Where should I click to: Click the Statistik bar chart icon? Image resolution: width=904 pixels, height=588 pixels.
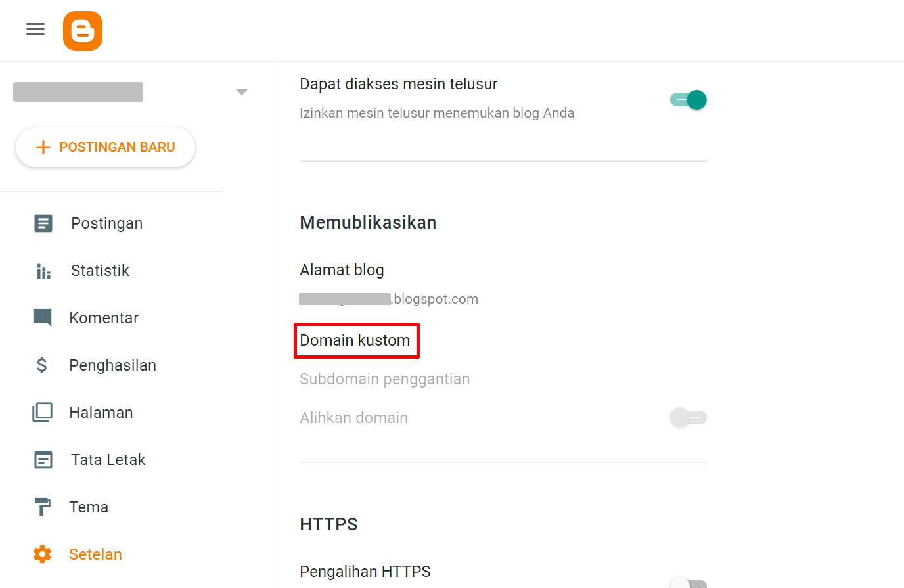pos(43,271)
